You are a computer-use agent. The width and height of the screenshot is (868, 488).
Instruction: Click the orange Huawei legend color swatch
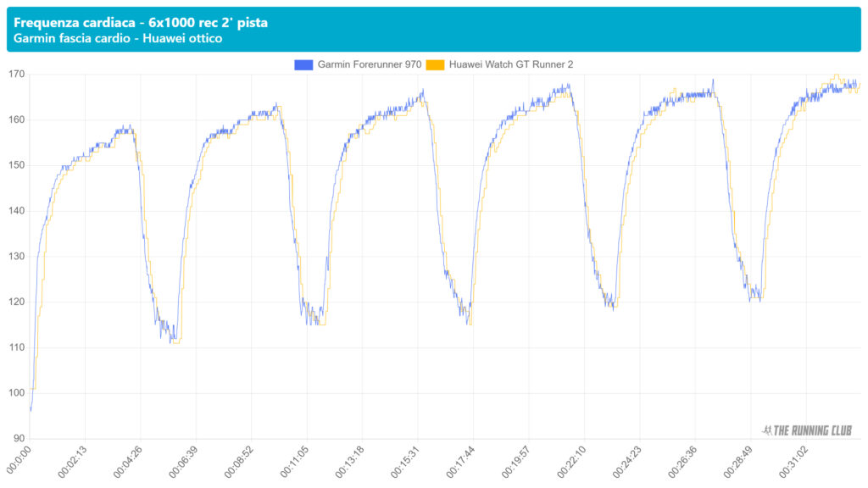[435, 64]
